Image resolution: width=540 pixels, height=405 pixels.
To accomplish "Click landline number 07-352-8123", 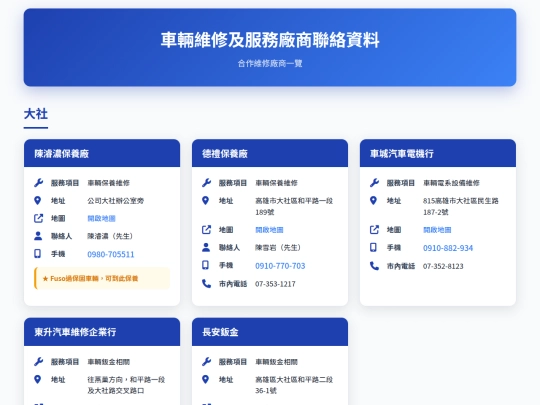I will coord(443,266).
